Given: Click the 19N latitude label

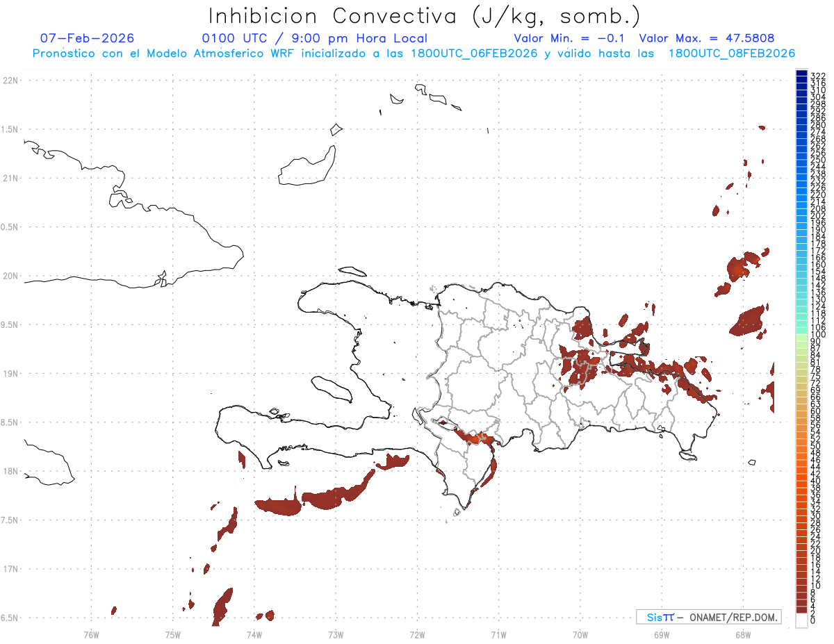Looking at the screenshot, I should pos(10,373).
